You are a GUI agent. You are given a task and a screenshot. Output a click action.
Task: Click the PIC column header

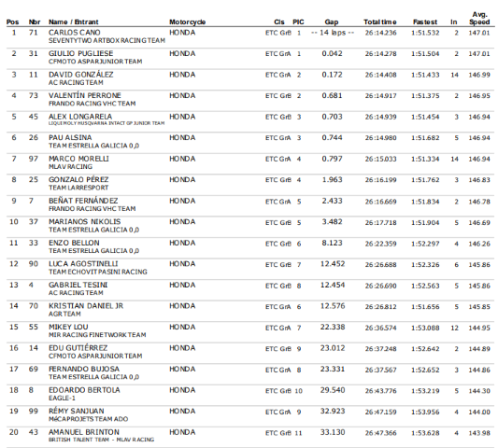tap(298, 21)
